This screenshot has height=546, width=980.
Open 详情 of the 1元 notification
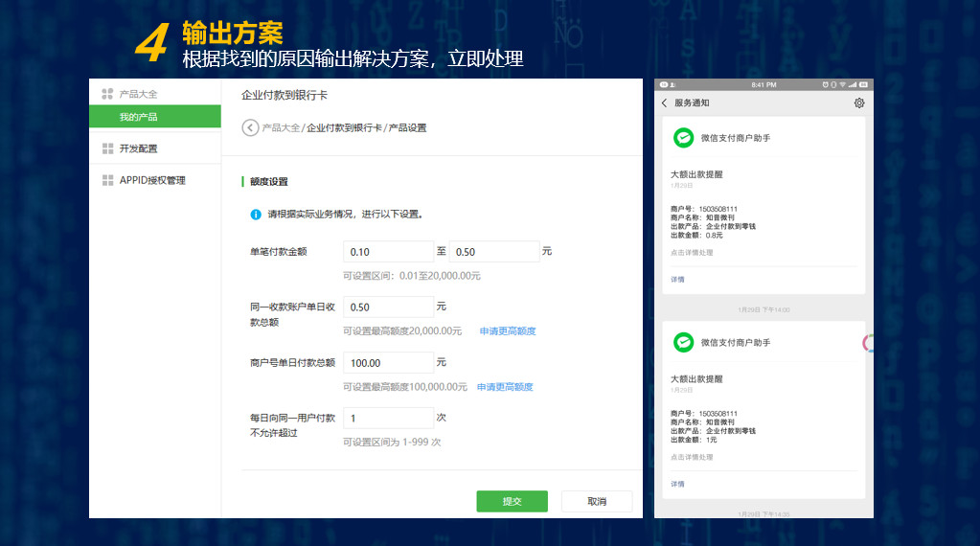point(677,484)
